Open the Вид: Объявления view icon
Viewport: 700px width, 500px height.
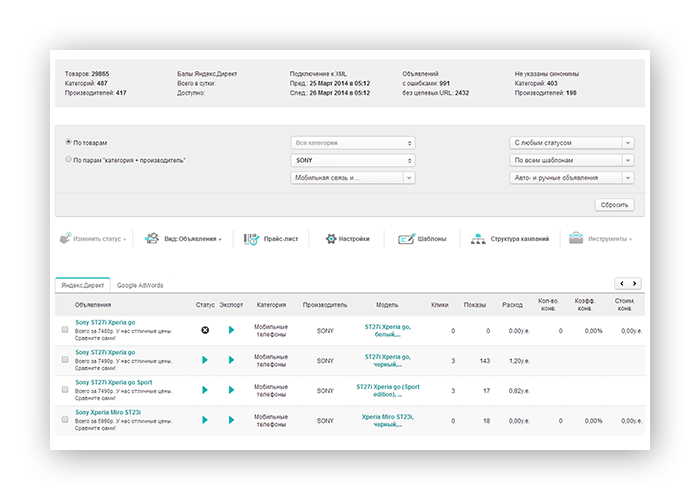(x=152, y=239)
